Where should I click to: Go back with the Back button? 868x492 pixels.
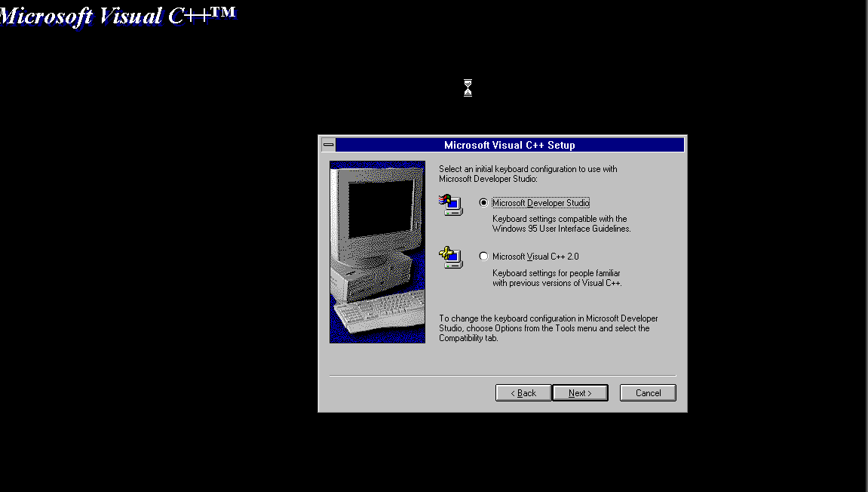click(523, 393)
